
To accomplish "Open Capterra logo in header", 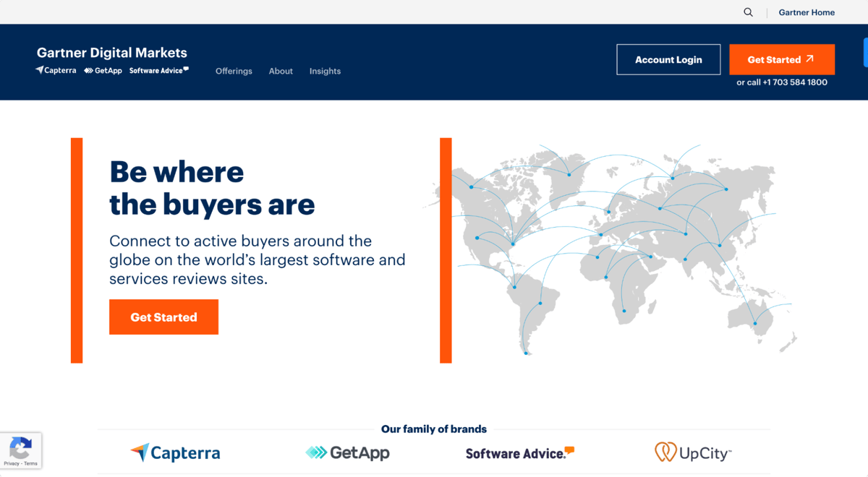I will pyautogui.click(x=56, y=71).
